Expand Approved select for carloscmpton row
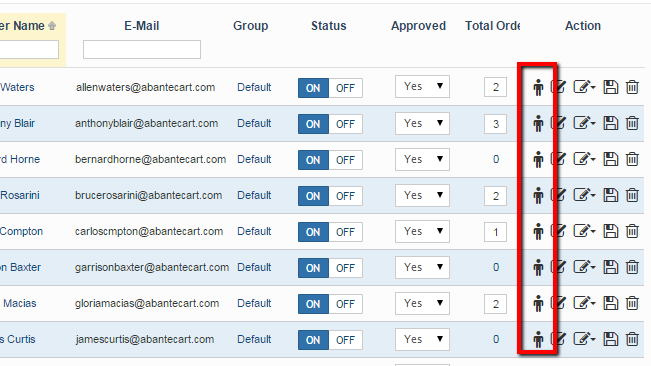651x366 pixels. click(422, 231)
